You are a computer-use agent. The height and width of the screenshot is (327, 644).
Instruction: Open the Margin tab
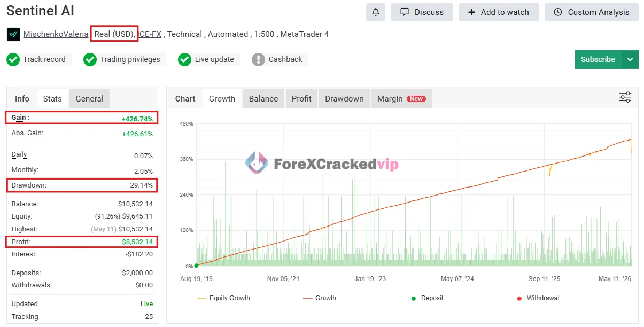(x=401, y=99)
